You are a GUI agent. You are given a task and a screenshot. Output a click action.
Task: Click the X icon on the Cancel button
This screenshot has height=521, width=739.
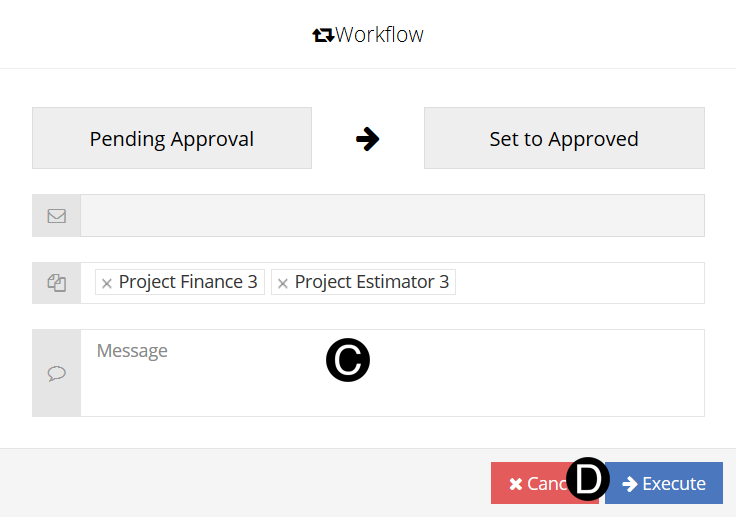click(x=516, y=484)
